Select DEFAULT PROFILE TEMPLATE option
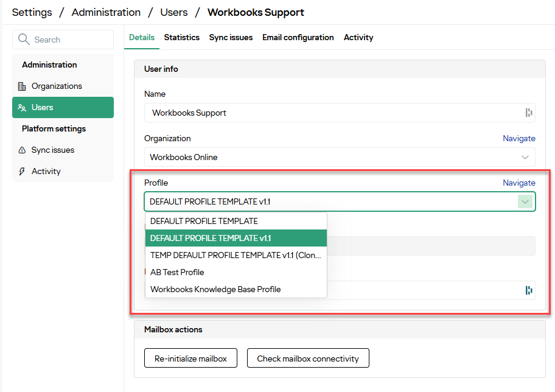Image resolution: width=555 pixels, height=392 pixels. coord(236,221)
